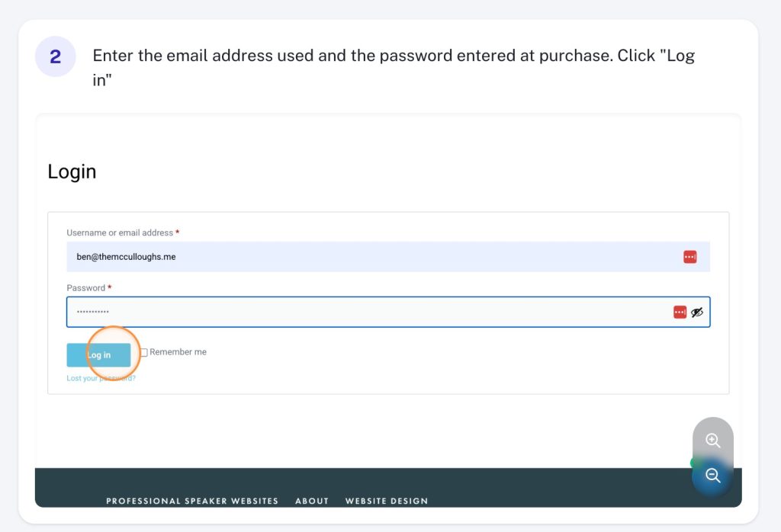The image size is (781, 532).
Task: Open password manager icon in password field
Action: click(680, 312)
